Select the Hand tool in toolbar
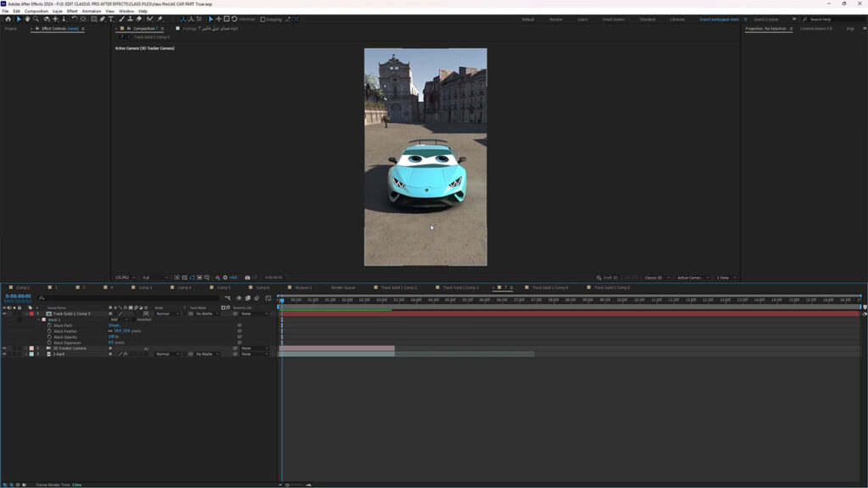 point(27,19)
